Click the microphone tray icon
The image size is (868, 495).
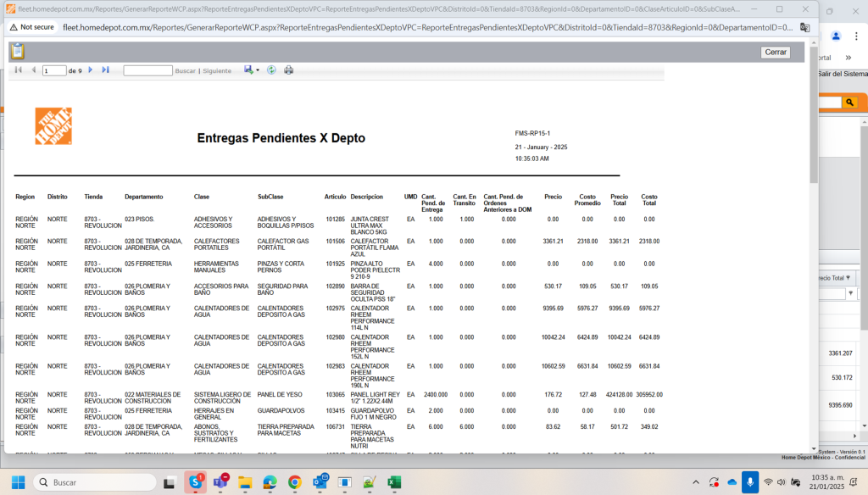pos(750,482)
